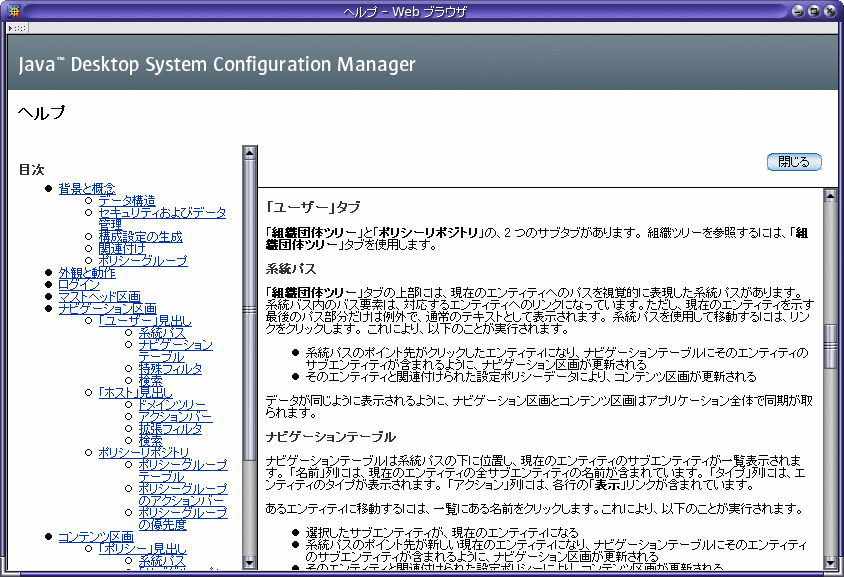844x577 pixels.
Task: Open the 「ホスト」見出し link
Action: click(136, 393)
